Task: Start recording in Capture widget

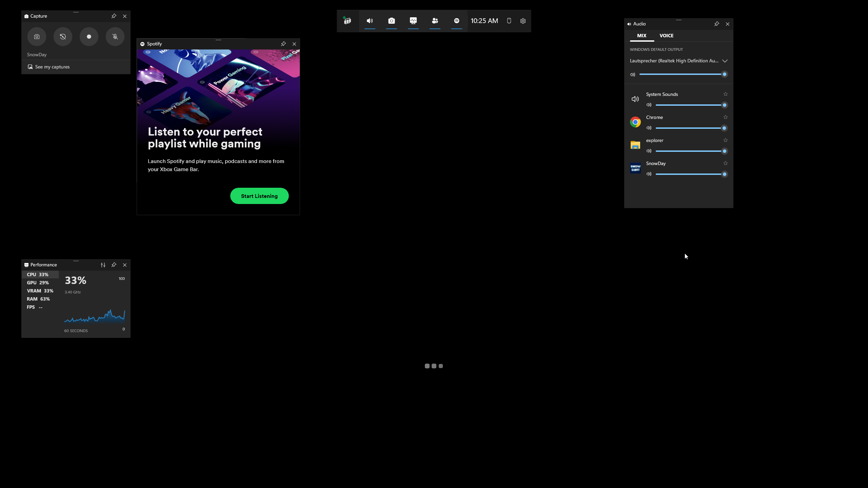Action: 89,37
